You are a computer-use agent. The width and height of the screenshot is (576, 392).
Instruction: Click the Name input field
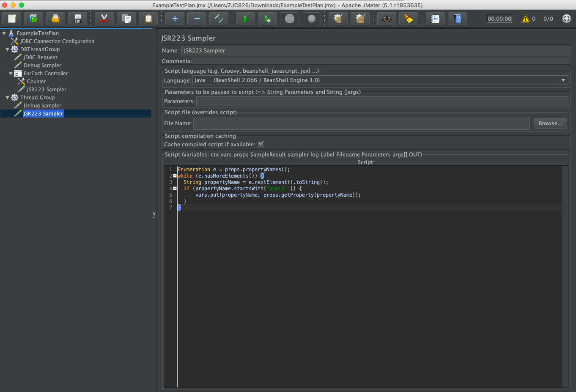(x=376, y=50)
